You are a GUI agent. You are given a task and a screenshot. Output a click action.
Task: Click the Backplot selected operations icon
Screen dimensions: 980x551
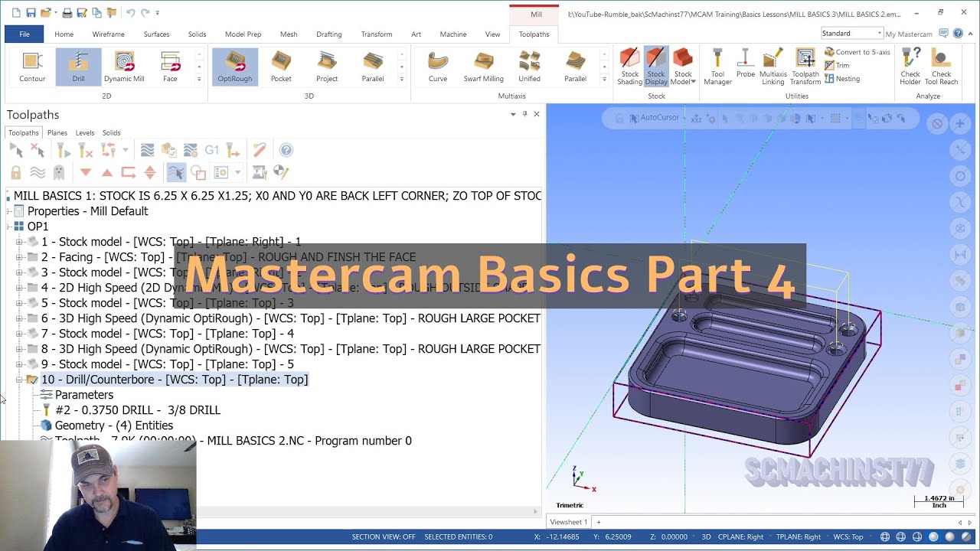(x=147, y=150)
